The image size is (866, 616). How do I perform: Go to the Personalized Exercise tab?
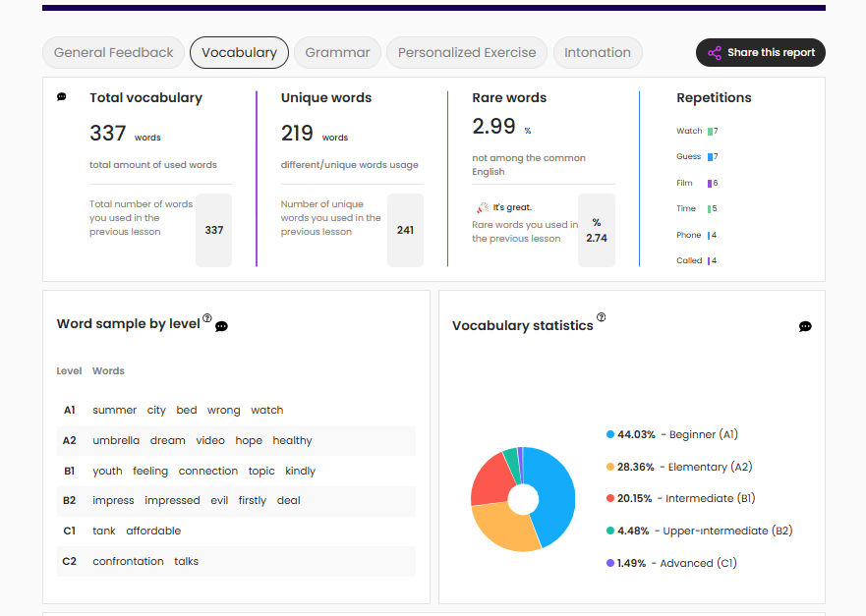pos(467,52)
